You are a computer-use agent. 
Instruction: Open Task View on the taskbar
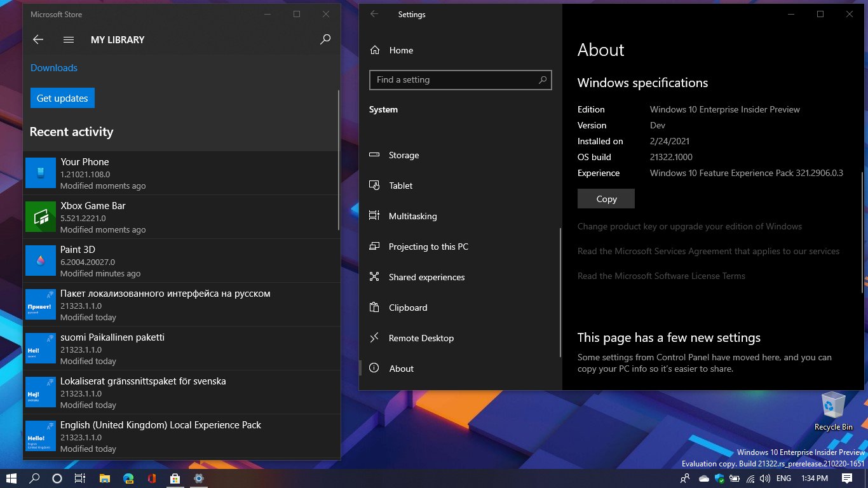(x=80, y=478)
